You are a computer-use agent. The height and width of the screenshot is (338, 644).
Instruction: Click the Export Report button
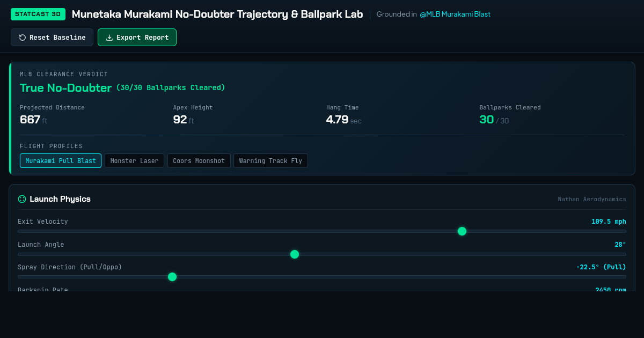[137, 38]
